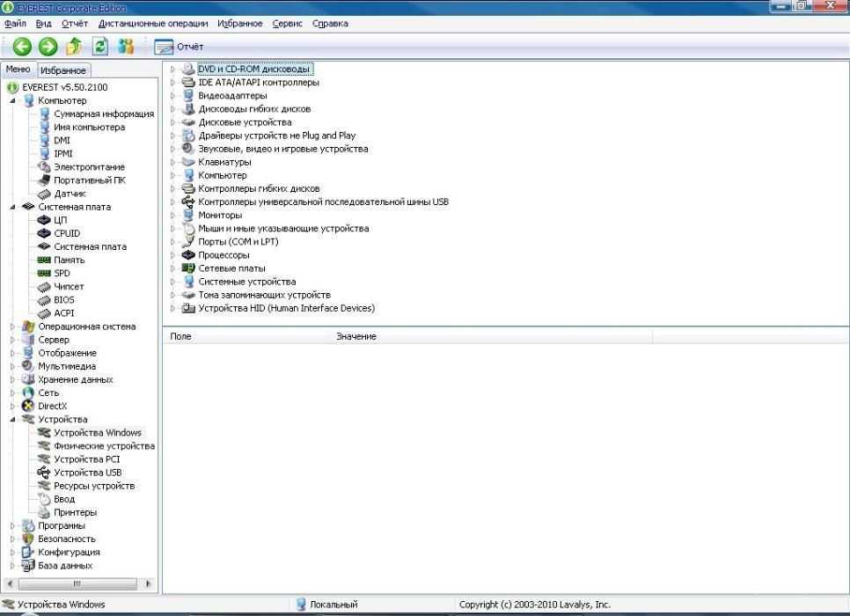The width and height of the screenshot is (850, 616).
Task: Open the Избранное menu in menu bar
Action: coord(239,23)
